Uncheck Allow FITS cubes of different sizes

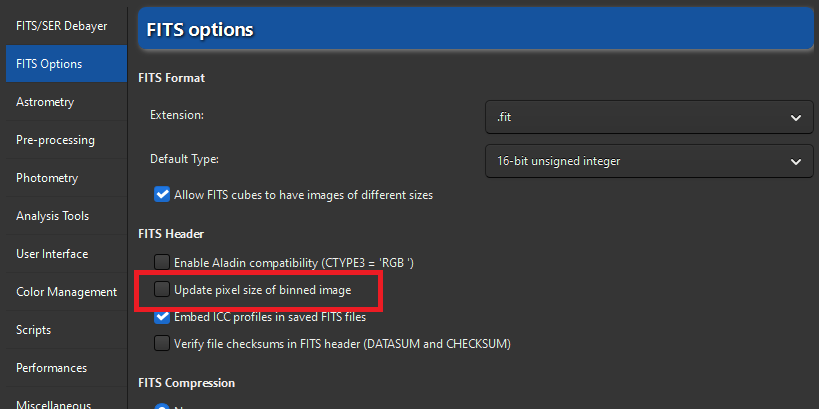click(x=162, y=195)
